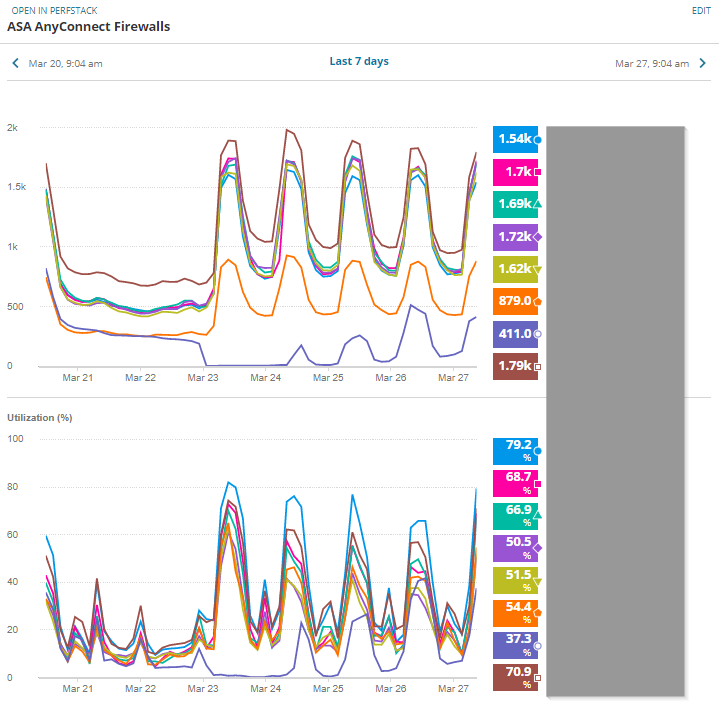
Task: Select the brown 70.9 % utilization legend
Action: point(515,678)
